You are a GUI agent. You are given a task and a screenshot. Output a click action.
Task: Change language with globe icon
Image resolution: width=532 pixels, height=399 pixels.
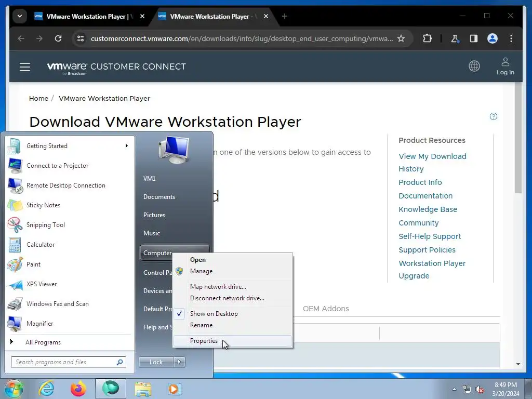474,66
